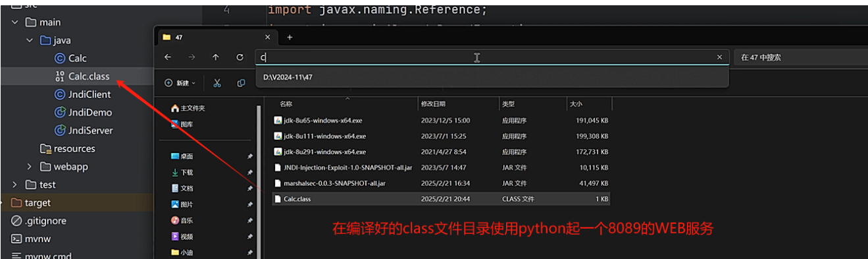Click the jdk-8u111 installer file icon

(278, 136)
